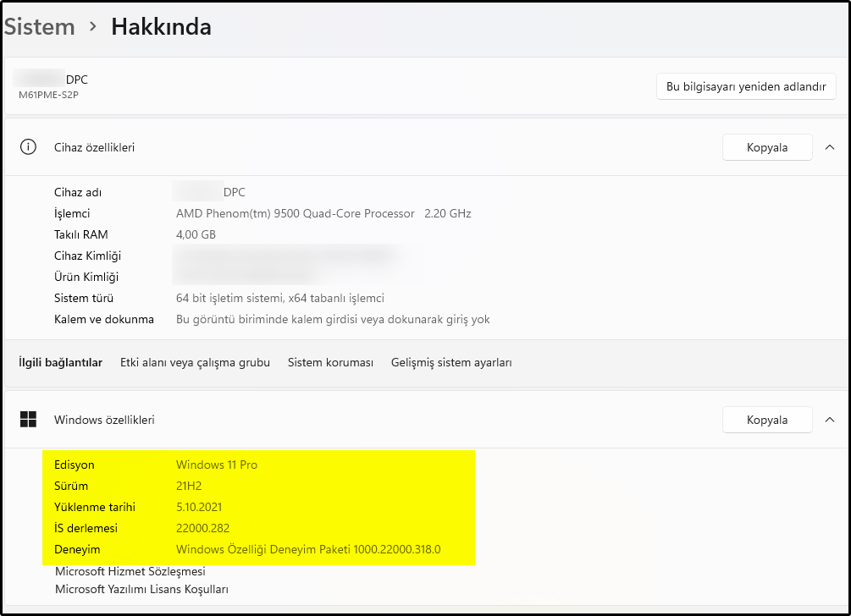Click the Hakkında page title

[161, 26]
